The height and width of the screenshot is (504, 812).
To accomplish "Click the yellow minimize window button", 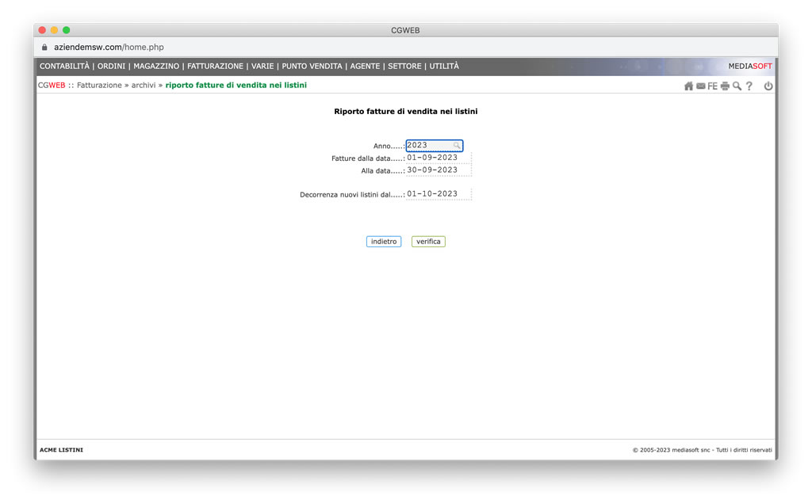I will point(54,30).
